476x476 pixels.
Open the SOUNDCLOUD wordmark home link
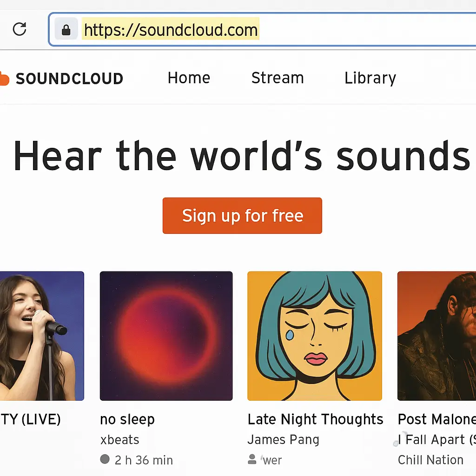click(70, 79)
